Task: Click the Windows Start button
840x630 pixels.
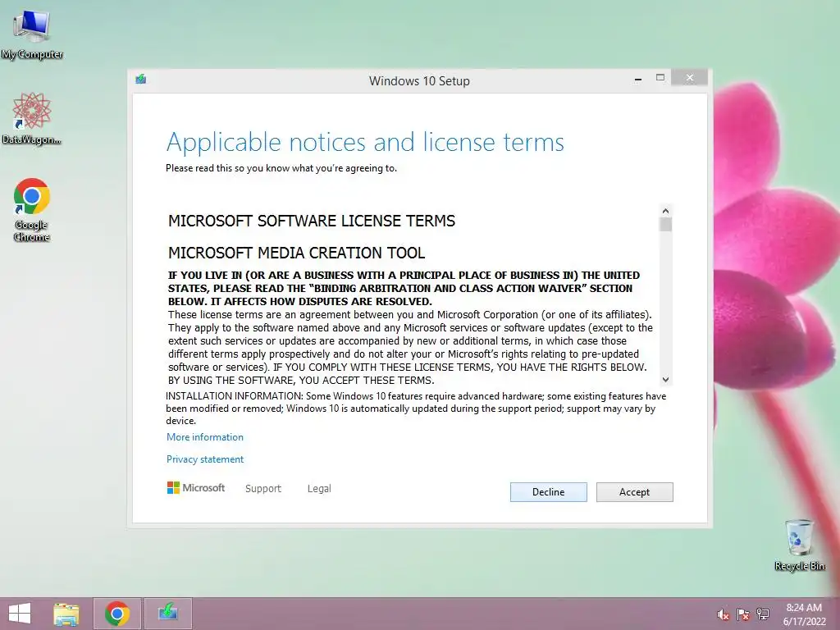Action: tap(20, 614)
